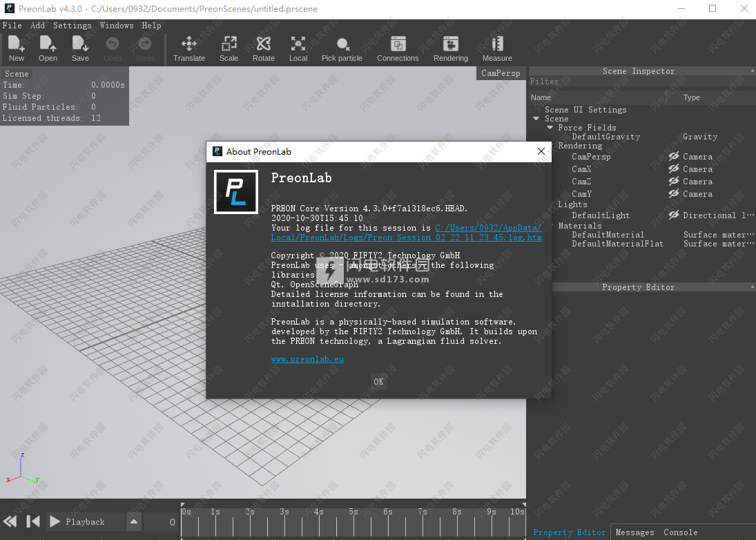Select Scene UI Settings in the tree
The width and height of the screenshot is (756, 540).
coord(585,110)
